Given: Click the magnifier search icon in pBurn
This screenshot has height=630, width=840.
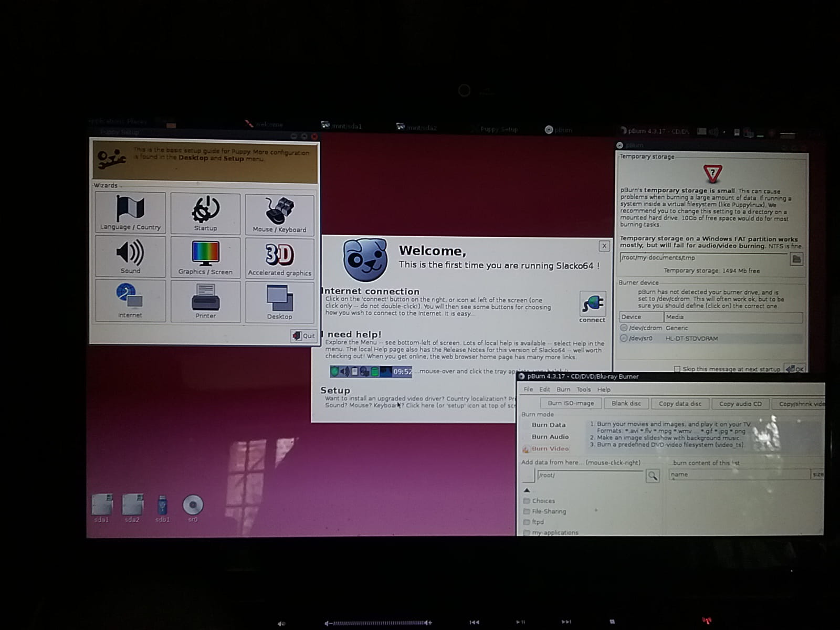Looking at the screenshot, I should (653, 476).
